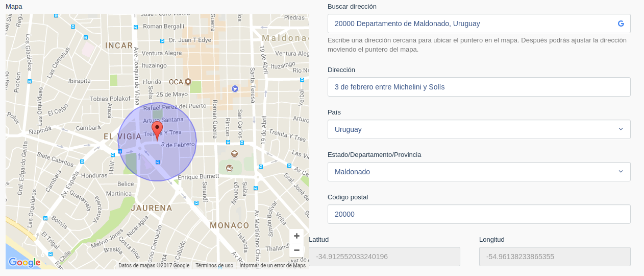Click the Google logo on the map

click(x=24, y=263)
